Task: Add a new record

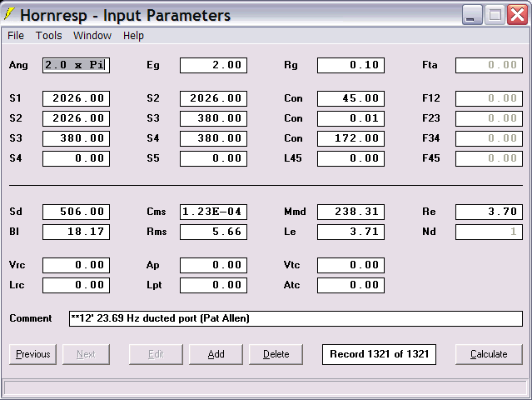Action: pyautogui.click(x=216, y=354)
